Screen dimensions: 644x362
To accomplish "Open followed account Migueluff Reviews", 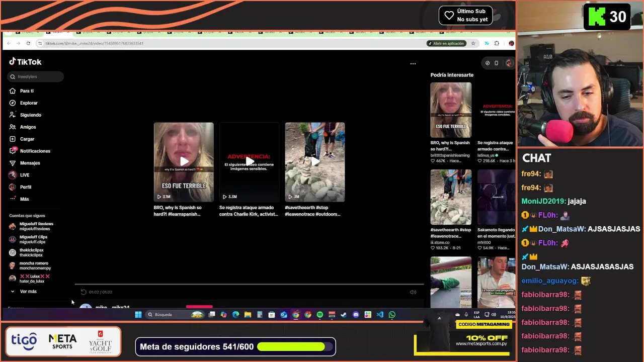I will point(31,226).
